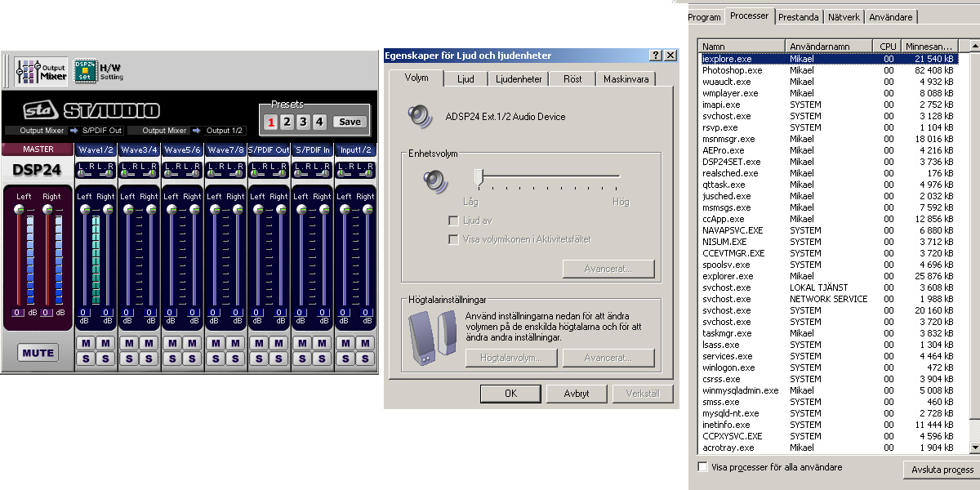The image size is (980, 490).
Task: Open the Ljudenheter tab
Action: click(519, 79)
